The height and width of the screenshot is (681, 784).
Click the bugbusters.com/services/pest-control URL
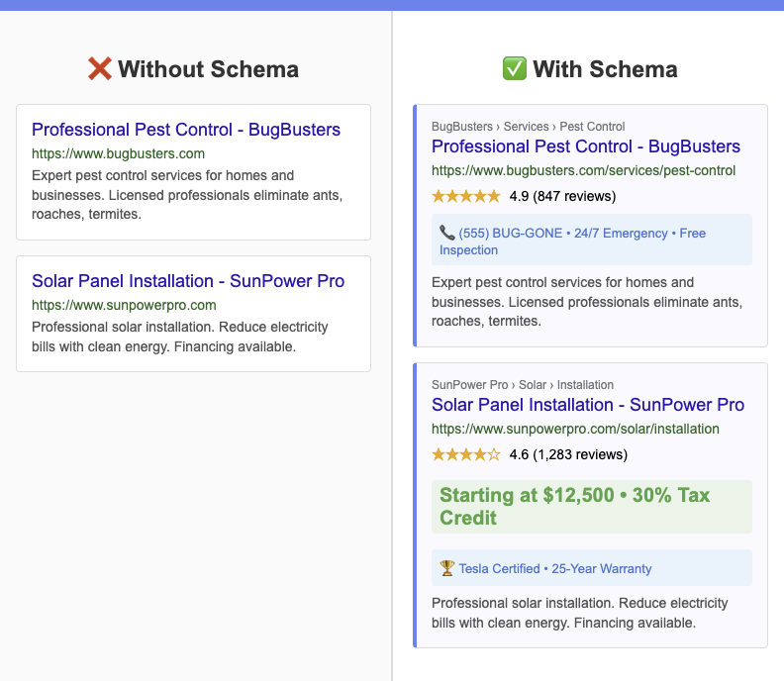[583, 170]
